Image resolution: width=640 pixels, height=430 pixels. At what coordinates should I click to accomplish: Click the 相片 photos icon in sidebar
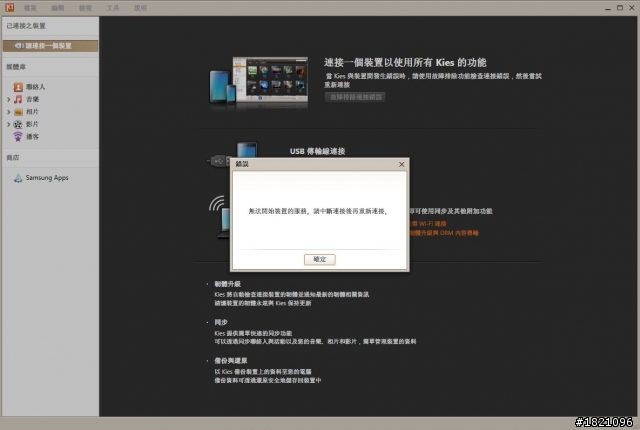pyautogui.click(x=18, y=112)
